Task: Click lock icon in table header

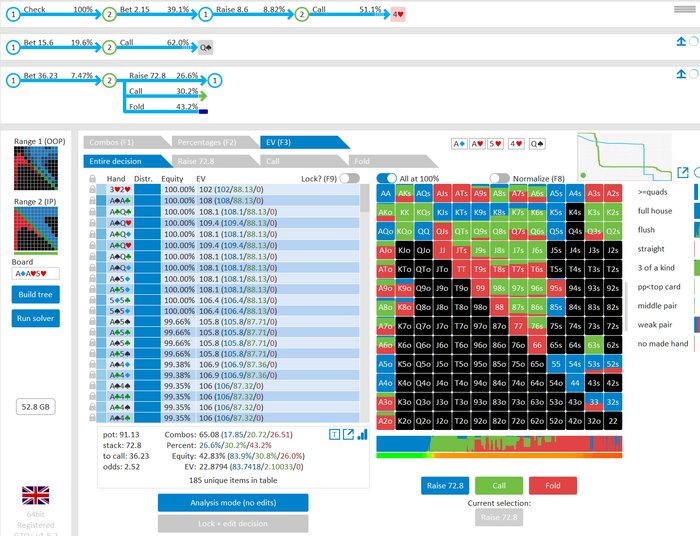Action: pos(92,179)
